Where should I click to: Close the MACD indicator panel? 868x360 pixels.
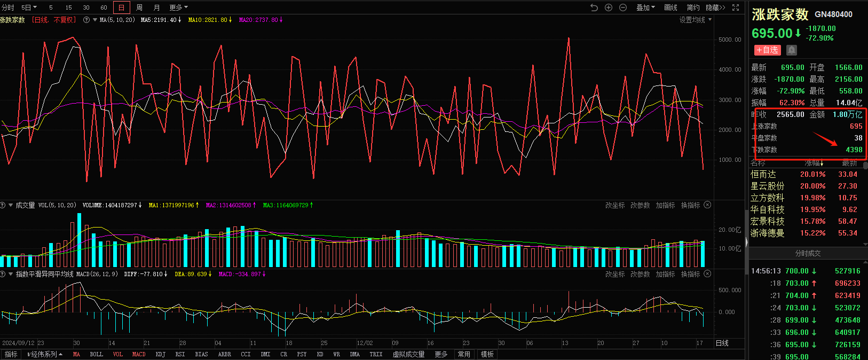[x=708, y=274]
